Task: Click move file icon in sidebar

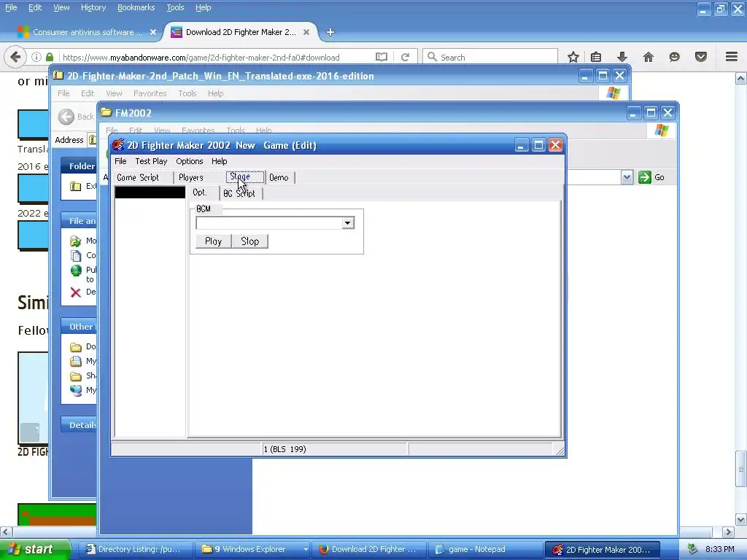Action: tap(76, 241)
